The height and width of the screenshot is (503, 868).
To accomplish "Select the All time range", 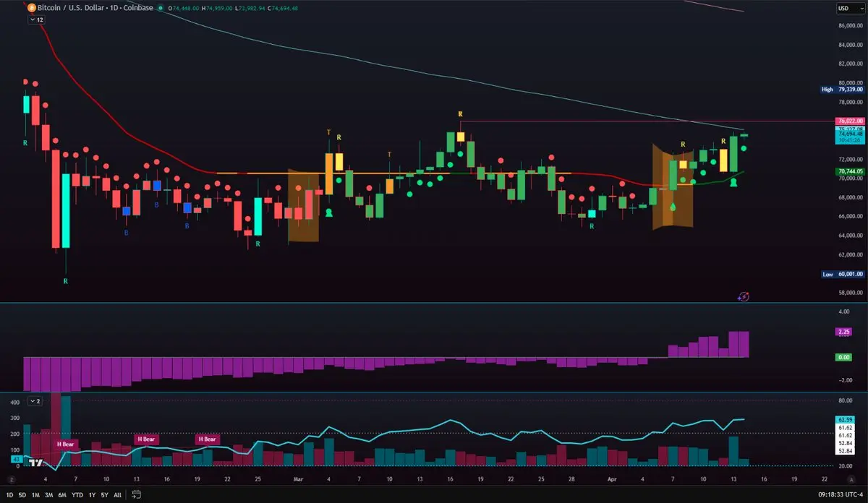I will (x=117, y=495).
